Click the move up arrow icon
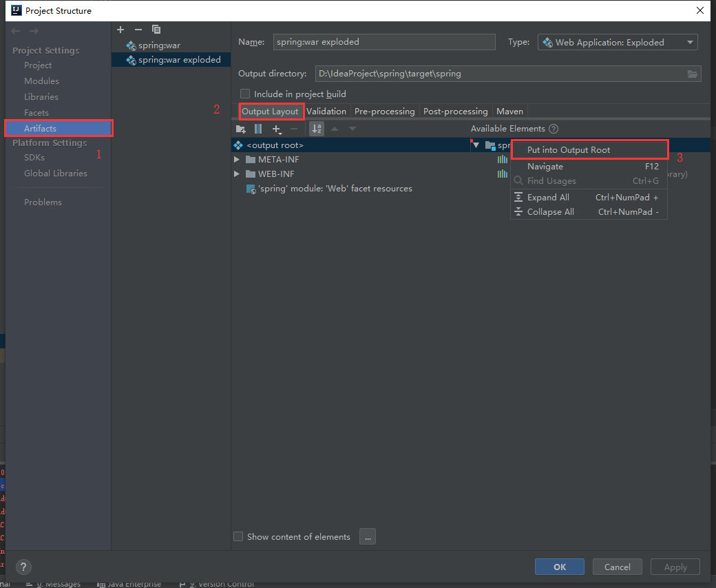Screen dimensions: 716x588 pos(335,129)
